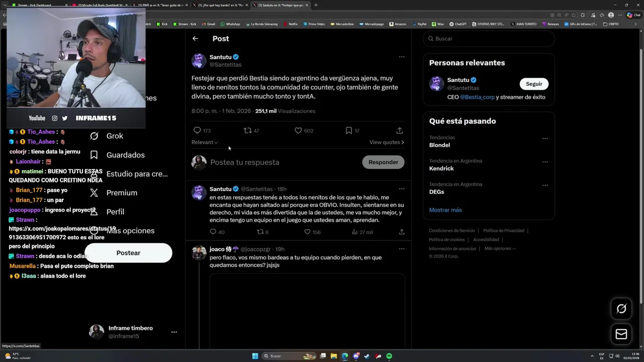
Task: Follow Santutu with the Seguir button
Action: 534,84
